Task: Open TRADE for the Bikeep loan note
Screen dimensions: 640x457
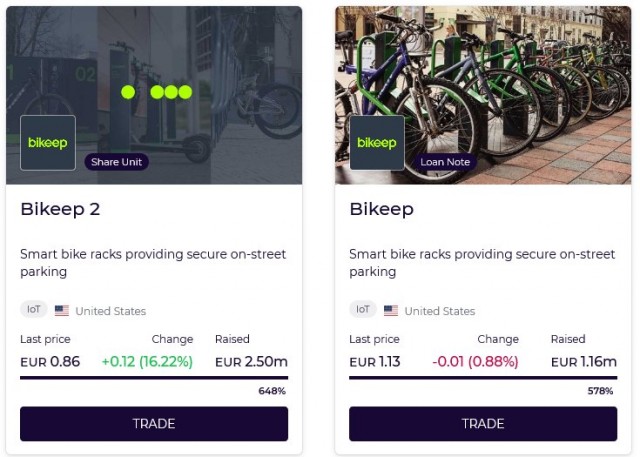Action: pyautogui.click(x=483, y=424)
